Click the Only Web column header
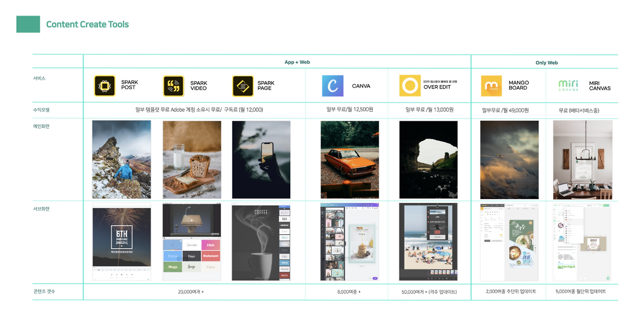Viewport: 644px width, 320px height. pos(546,63)
